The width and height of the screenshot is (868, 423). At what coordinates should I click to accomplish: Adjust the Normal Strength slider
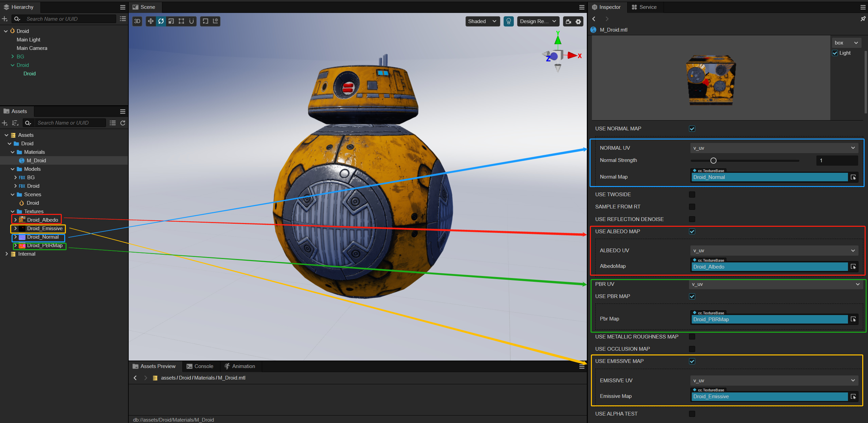[x=713, y=161]
